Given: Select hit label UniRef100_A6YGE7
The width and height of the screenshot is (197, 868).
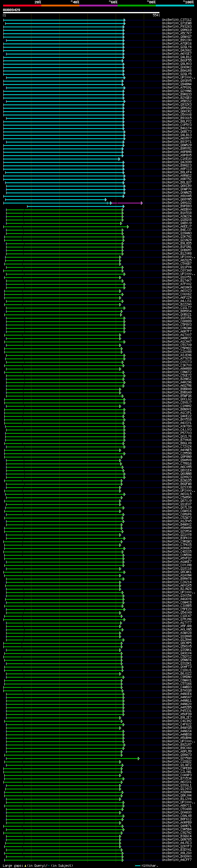Looking at the screenshot, I should (177, 54).
